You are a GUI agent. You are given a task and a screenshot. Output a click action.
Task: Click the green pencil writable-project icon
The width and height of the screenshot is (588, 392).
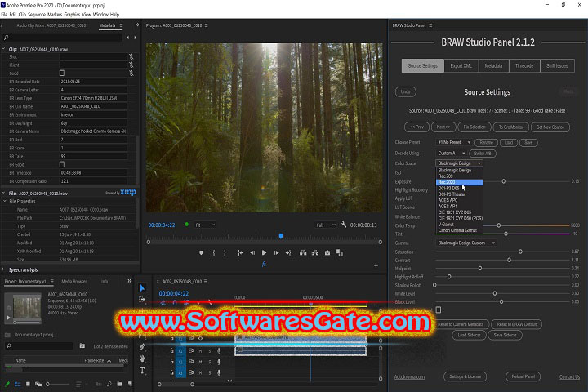(x=7, y=384)
